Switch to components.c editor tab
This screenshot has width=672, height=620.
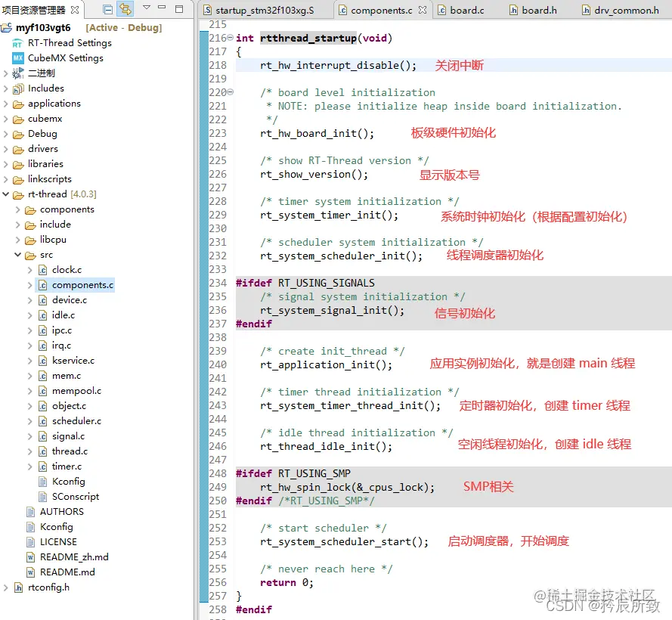click(x=382, y=11)
